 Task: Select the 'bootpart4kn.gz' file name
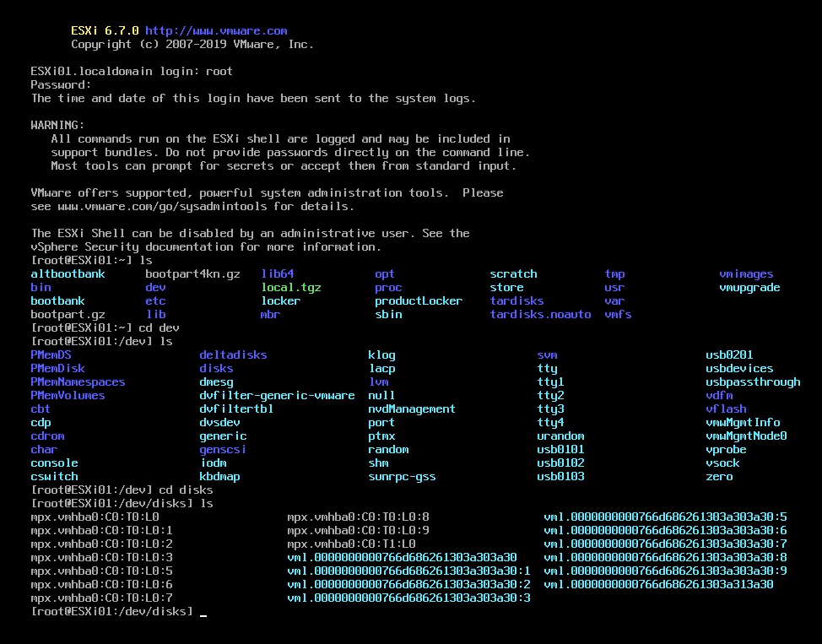[x=193, y=273]
